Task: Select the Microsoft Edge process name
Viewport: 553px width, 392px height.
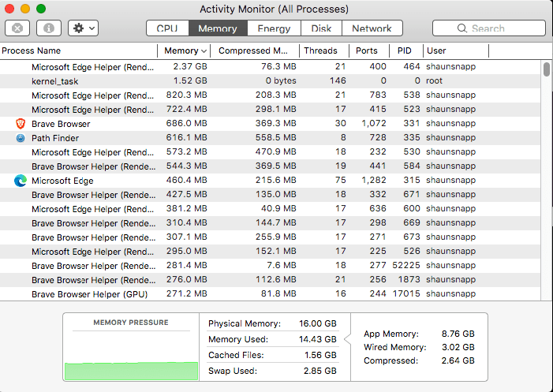Action: click(x=62, y=181)
